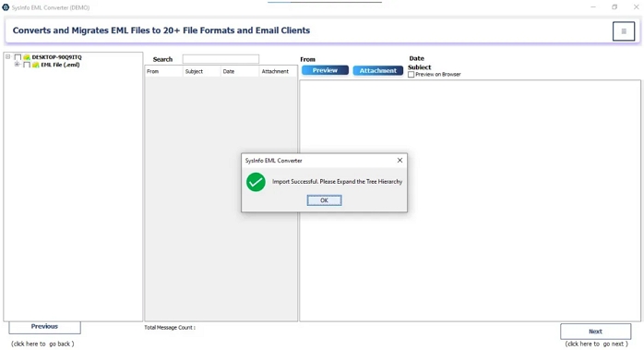The width and height of the screenshot is (644, 350).
Task: Click the Import Successful message text
Action: pyautogui.click(x=337, y=181)
